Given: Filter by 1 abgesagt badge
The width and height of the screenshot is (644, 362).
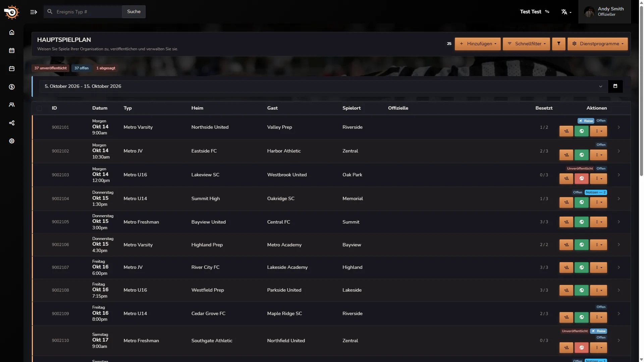Looking at the screenshot, I should coord(106,68).
